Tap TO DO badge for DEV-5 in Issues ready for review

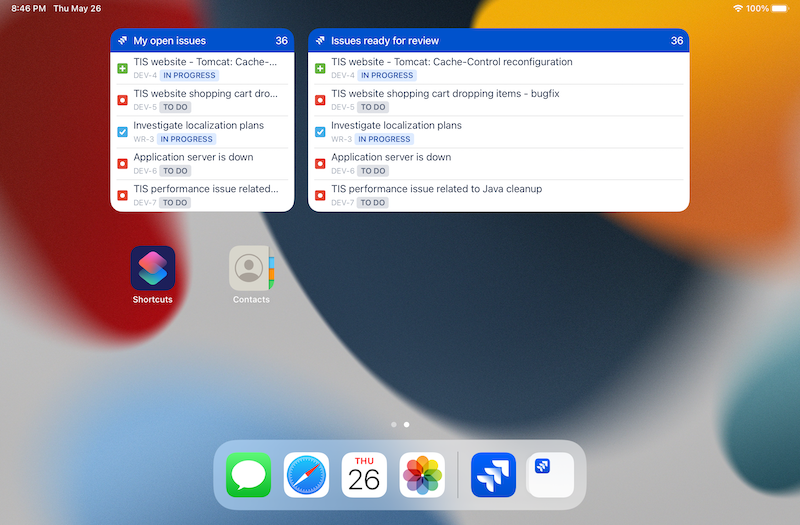point(373,107)
